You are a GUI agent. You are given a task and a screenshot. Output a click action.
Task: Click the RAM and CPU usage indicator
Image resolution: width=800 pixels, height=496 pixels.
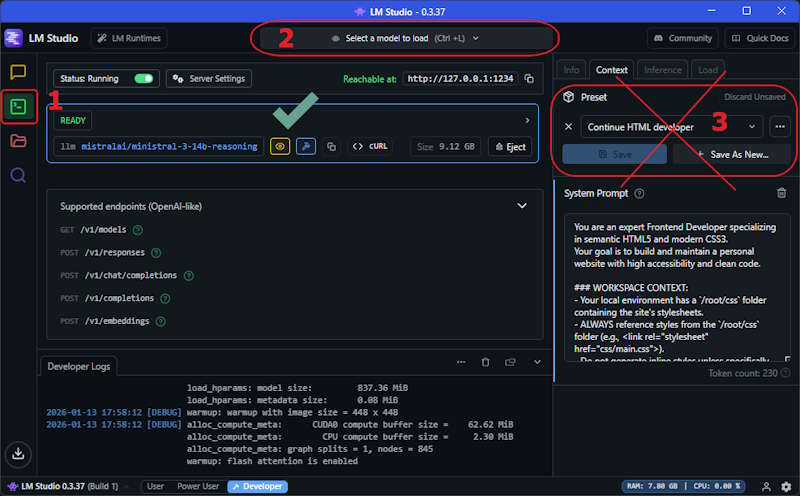(x=684, y=486)
